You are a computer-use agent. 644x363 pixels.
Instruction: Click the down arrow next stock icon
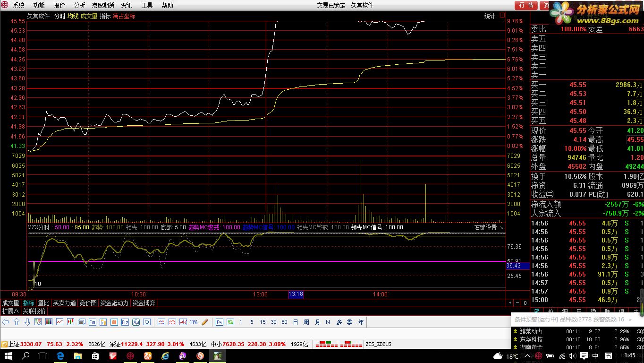(x=27, y=322)
